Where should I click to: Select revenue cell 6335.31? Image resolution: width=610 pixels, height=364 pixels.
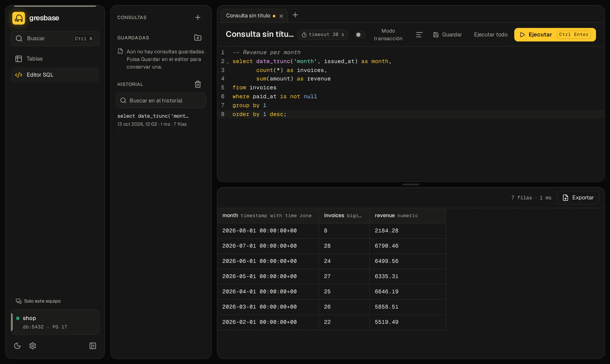pyautogui.click(x=408, y=276)
